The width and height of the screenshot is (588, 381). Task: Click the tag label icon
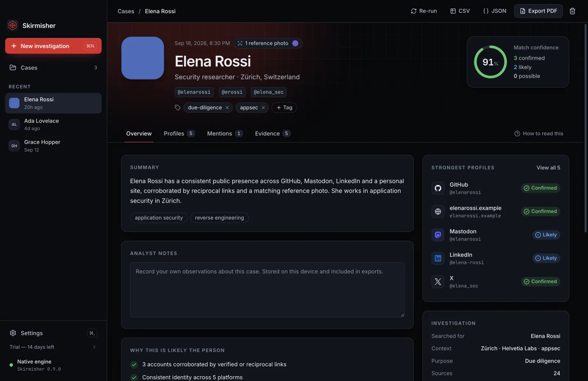(178, 108)
